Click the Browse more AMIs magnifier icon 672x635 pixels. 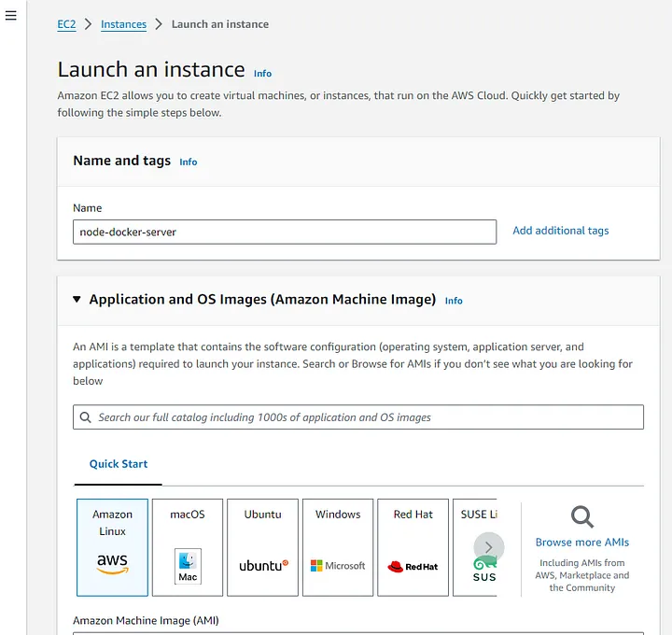point(582,516)
